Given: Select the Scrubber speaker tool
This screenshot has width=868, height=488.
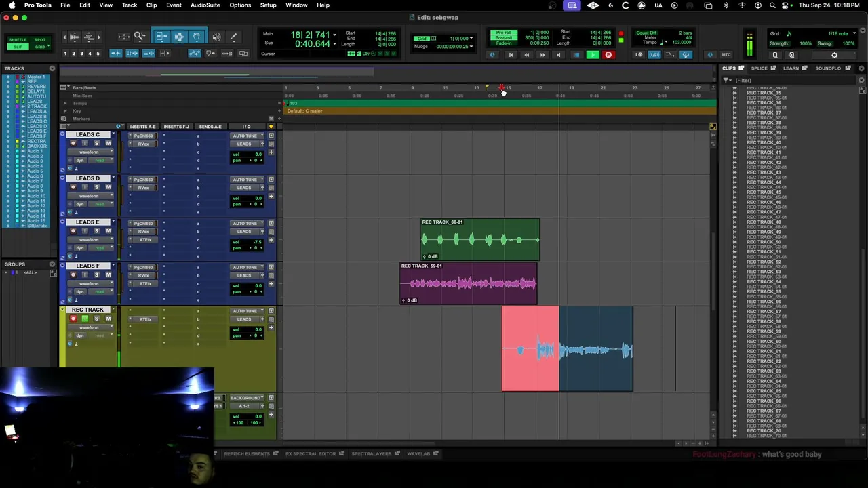Looking at the screenshot, I should coord(217,37).
